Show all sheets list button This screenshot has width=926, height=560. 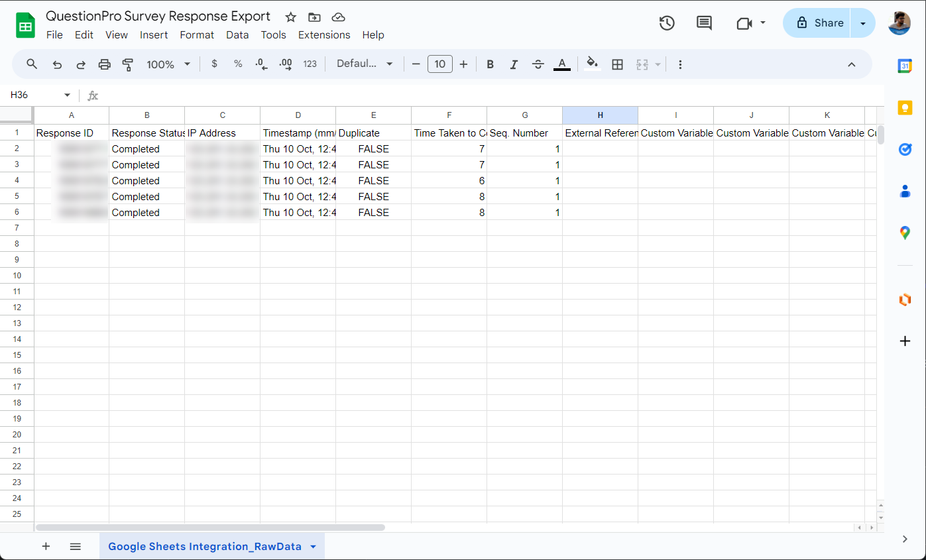(75, 547)
